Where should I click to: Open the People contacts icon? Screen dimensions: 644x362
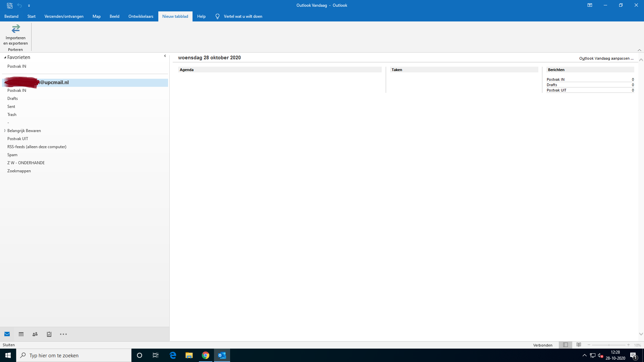coord(35,334)
